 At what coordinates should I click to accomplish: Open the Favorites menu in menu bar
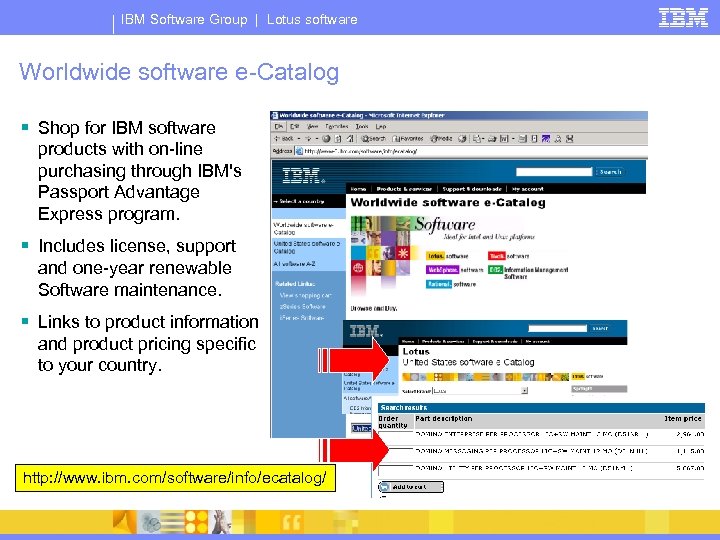(337, 126)
